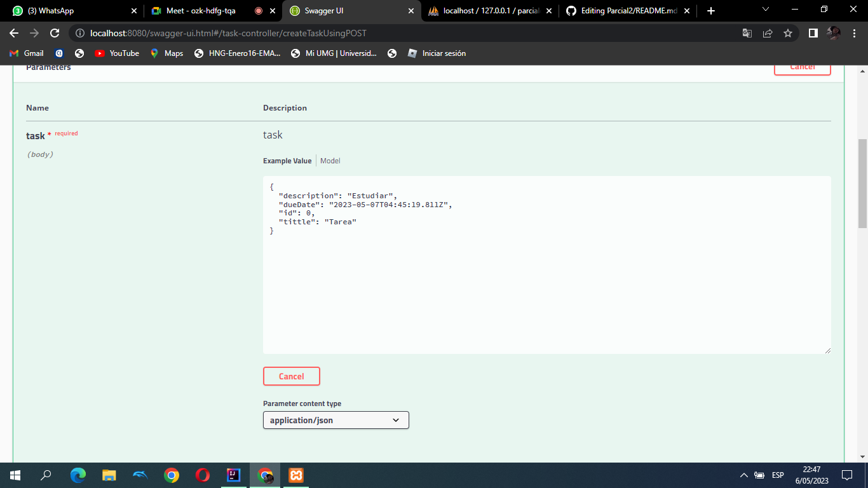Switch to the Model tab
Viewport: 868px width, 488px height.
(x=330, y=161)
